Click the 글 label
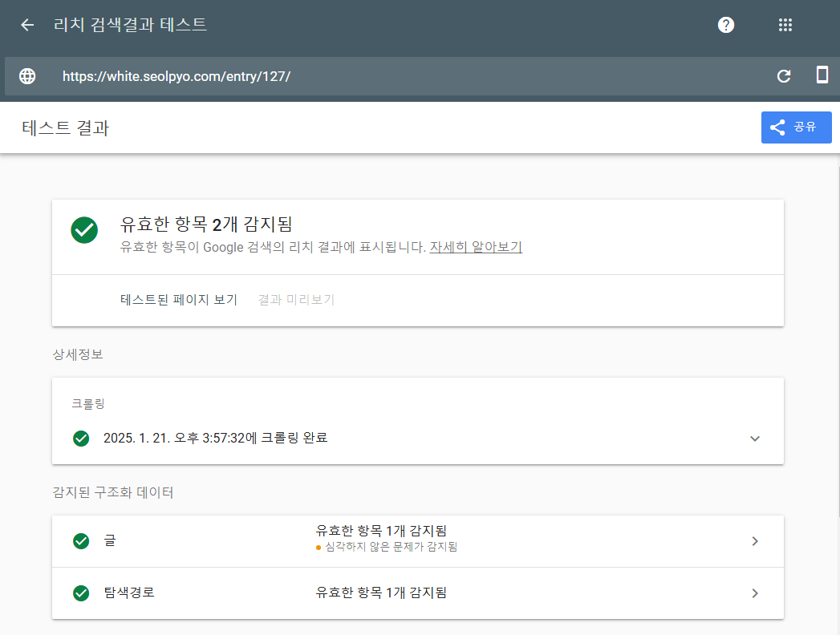 (110, 540)
